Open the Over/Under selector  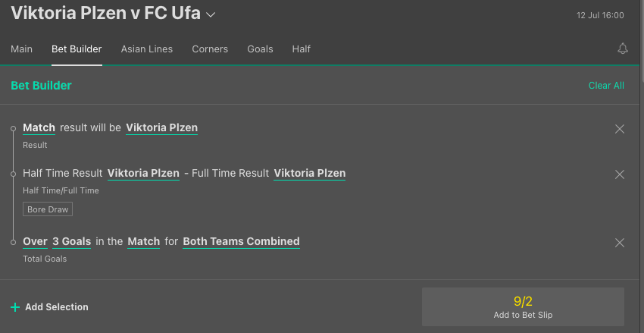[35, 241]
